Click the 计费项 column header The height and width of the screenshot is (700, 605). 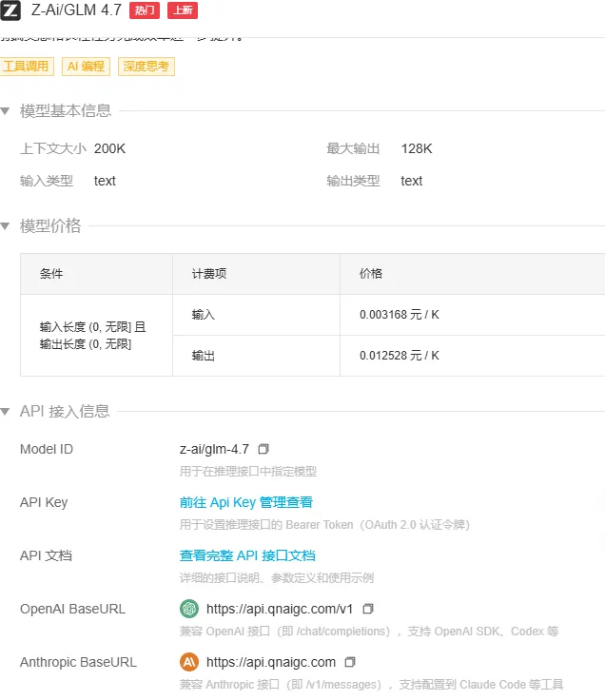209,274
